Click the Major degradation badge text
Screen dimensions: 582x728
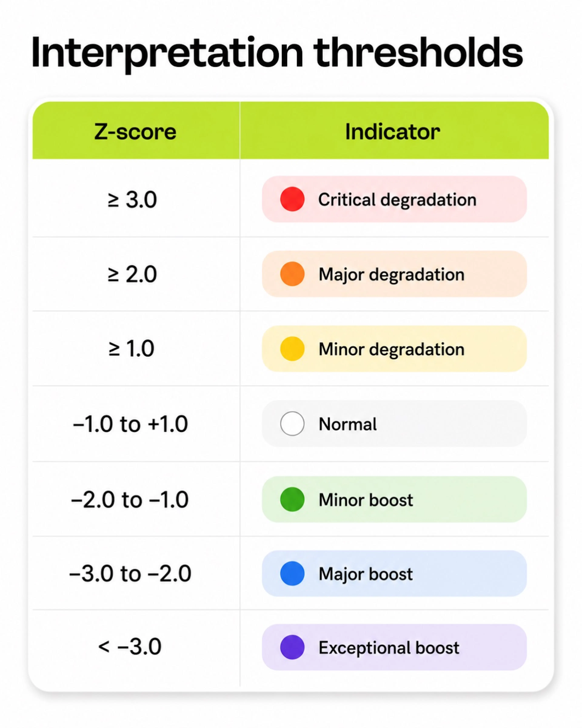[x=391, y=274]
